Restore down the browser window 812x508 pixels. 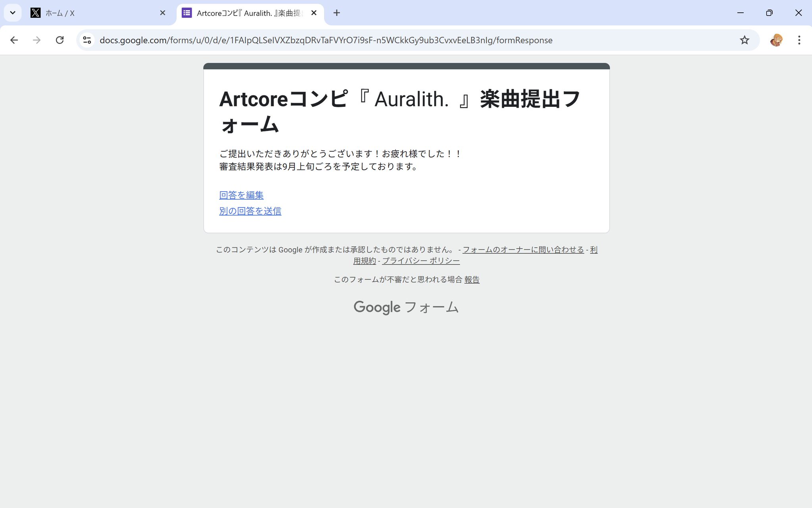(x=769, y=13)
